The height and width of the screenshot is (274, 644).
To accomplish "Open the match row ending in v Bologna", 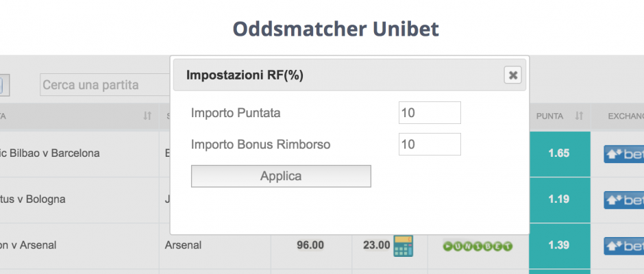I will (33, 199).
